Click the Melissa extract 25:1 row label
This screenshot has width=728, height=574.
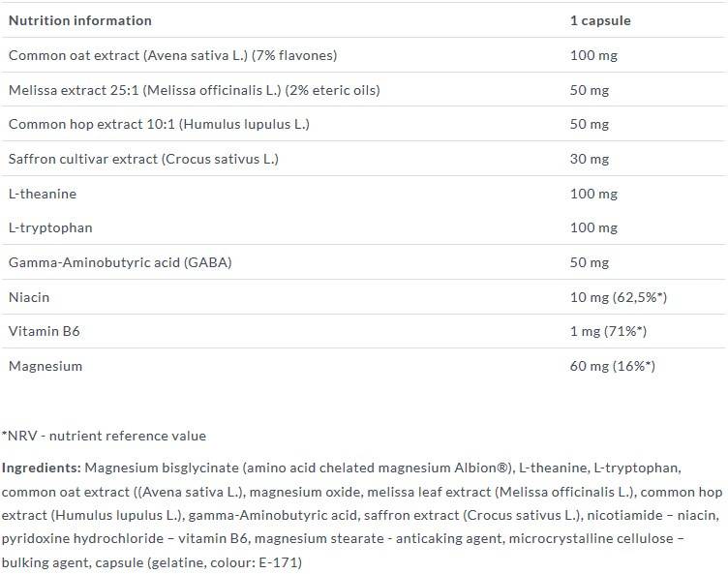click(194, 90)
